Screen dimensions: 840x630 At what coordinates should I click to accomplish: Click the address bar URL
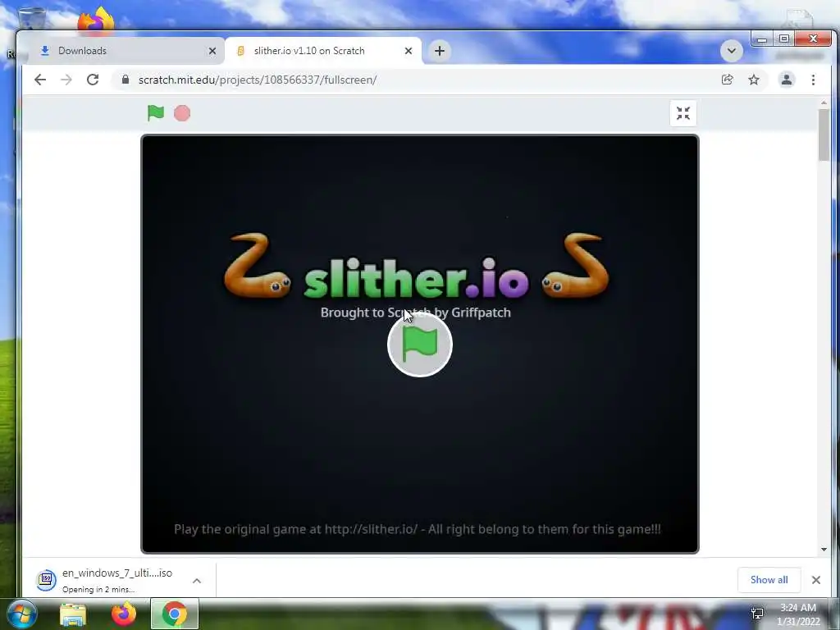coord(257,80)
